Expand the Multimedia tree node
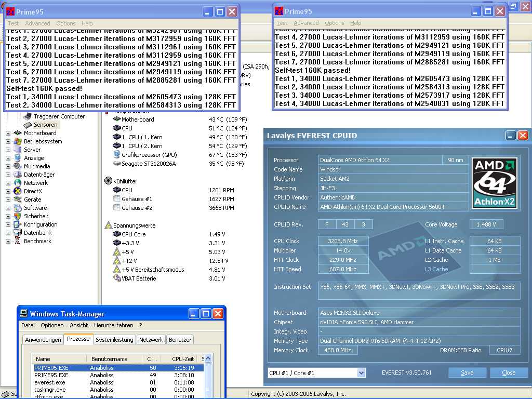Viewport: 532px width, 399px height. 8,166
